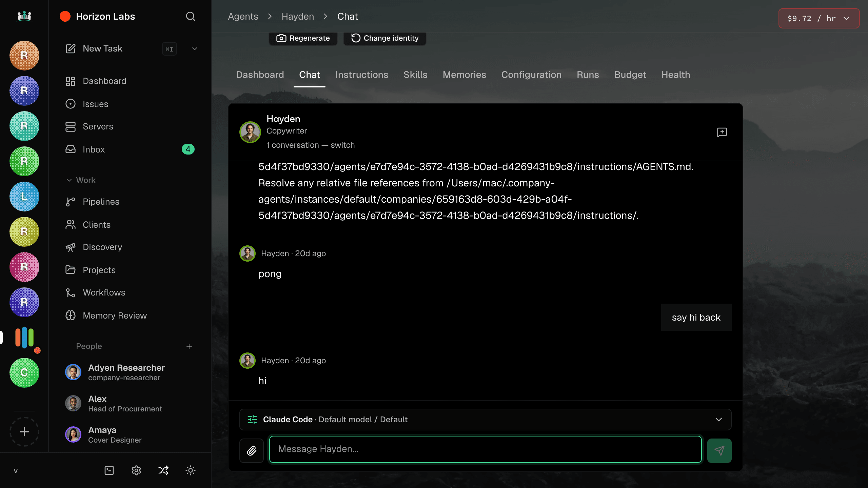Select the colored bars workspace icon
The height and width of the screenshot is (488, 868).
point(24,338)
